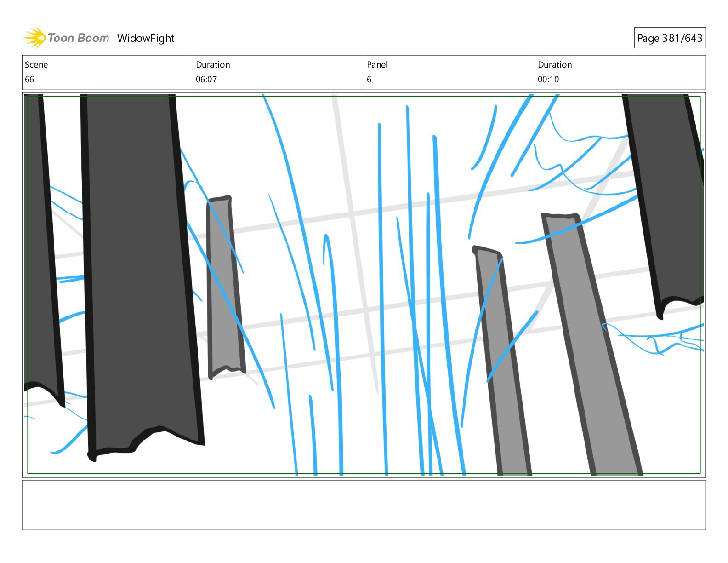This screenshot has width=728, height=563.
Task: Click the panel number 6
Action: (x=369, y=80)
